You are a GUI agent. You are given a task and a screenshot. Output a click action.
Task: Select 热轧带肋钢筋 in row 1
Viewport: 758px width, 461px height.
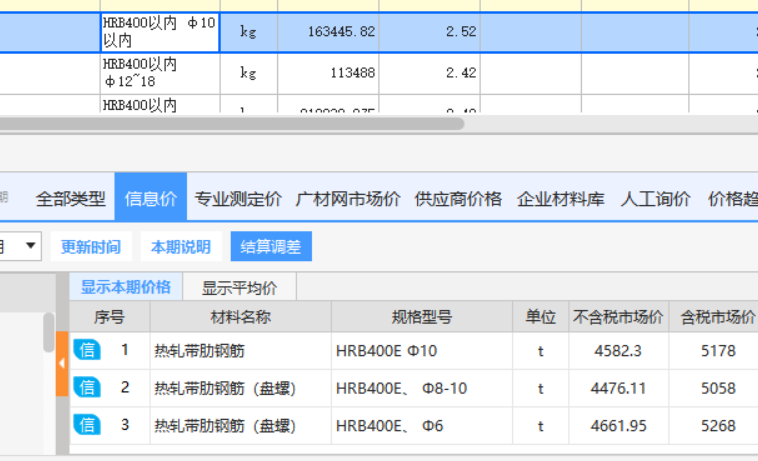pyautogui.click(x=200, y=350)
